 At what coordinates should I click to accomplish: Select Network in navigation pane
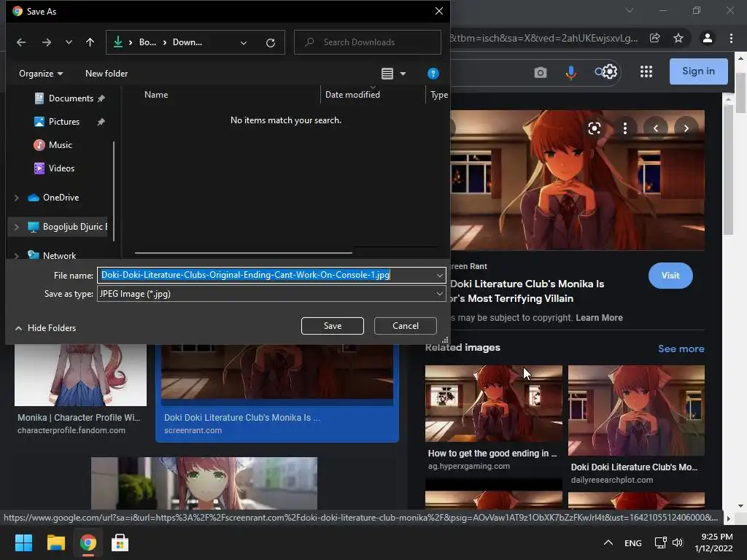coord(59,255)
